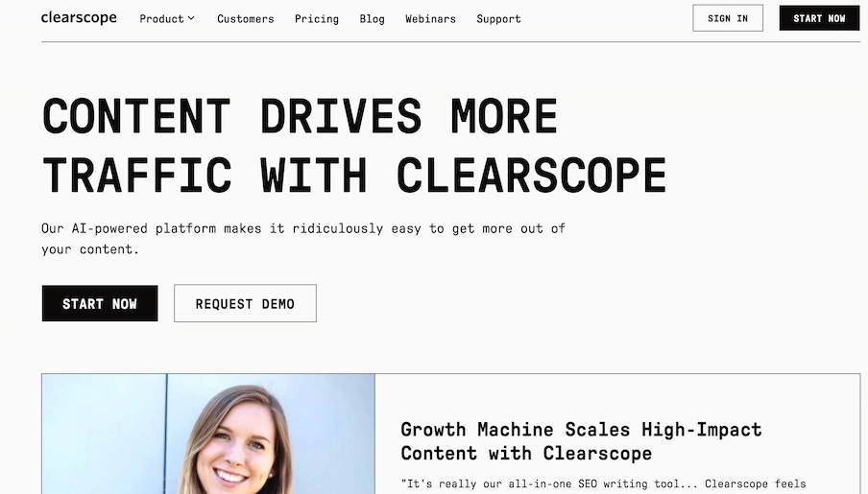The width and height of the screenshot is (868, 494).
Task: Click the "CONTENT DRIVES MORE" headline
Action: click(300, 116)
